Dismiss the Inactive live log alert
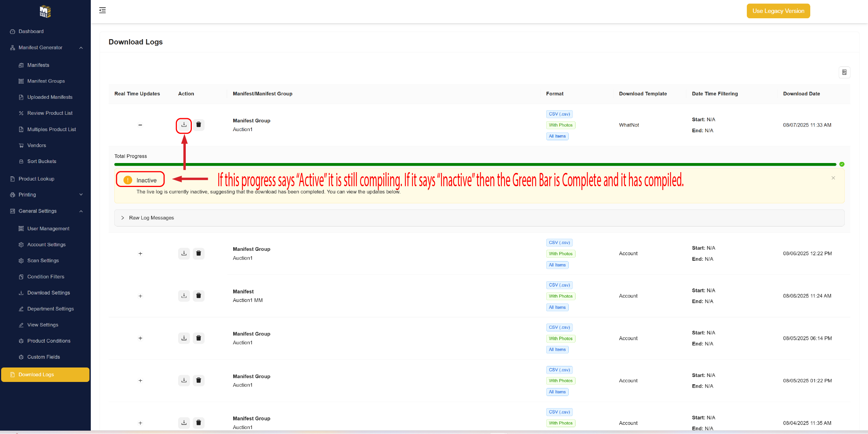Screen dimensions: 868x434 point(833,178)
